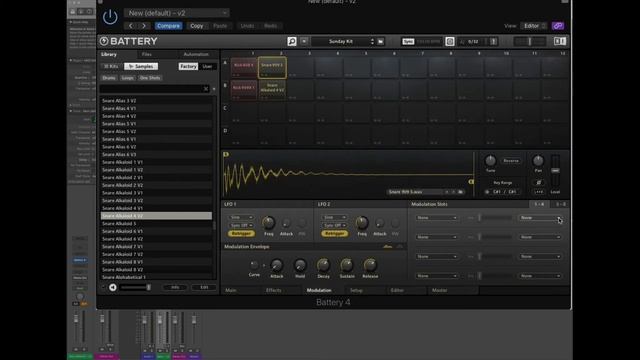The image size is (640, 360).
Task: Click the sample start marker flag
Action: tap(226, 154)
